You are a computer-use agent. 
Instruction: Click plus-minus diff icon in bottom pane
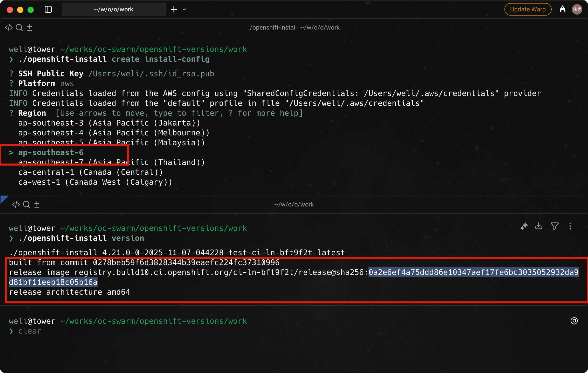click(x=37, y=204)
